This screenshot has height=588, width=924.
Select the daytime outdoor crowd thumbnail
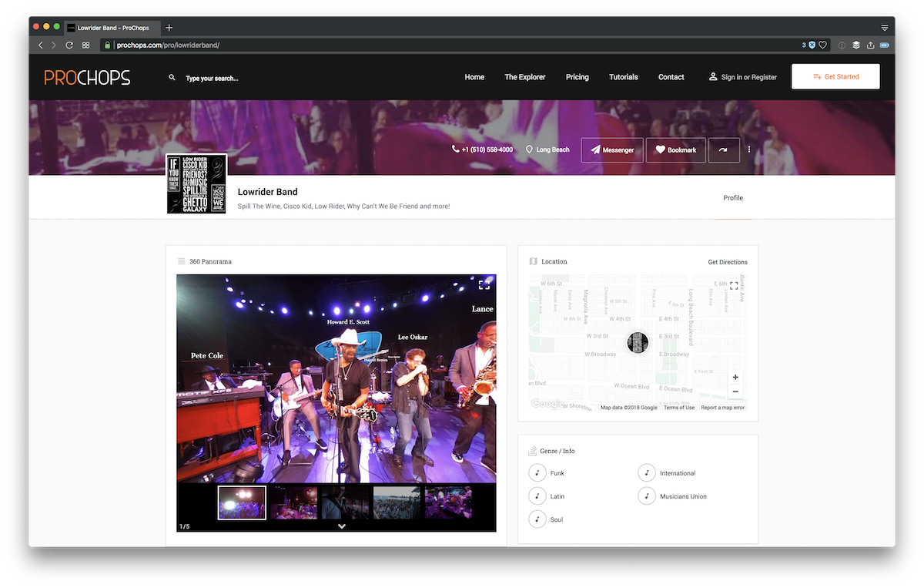[x=397, y=502]
